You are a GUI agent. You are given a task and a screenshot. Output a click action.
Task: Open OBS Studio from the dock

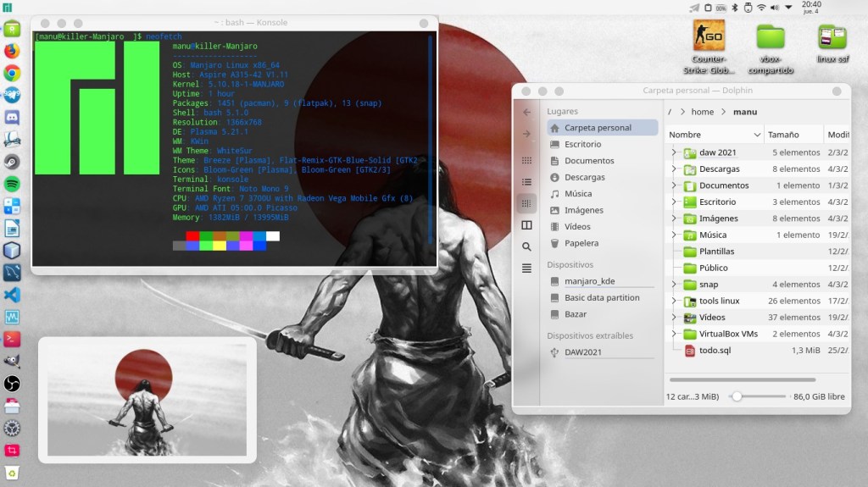(12, 384)
